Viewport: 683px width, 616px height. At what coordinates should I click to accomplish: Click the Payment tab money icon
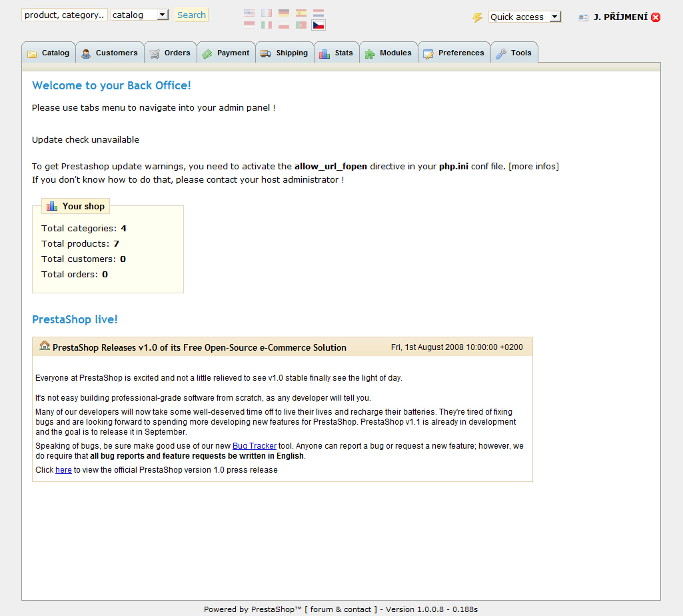(207, 53)
